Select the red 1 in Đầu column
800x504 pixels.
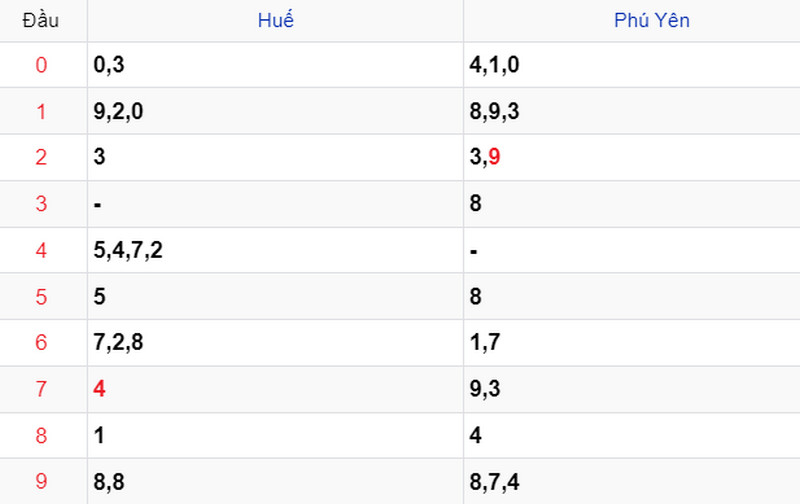tap(41, 112)
